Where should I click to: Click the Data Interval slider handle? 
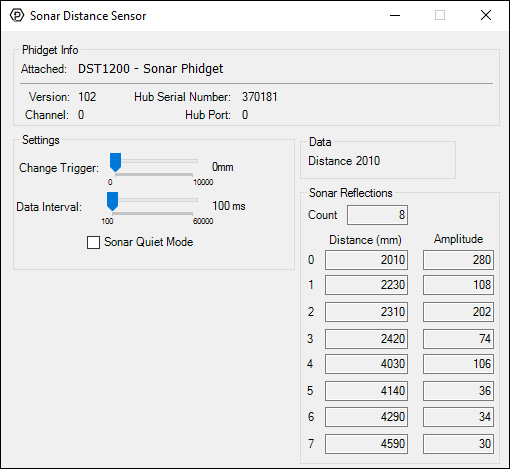point(112,201)
